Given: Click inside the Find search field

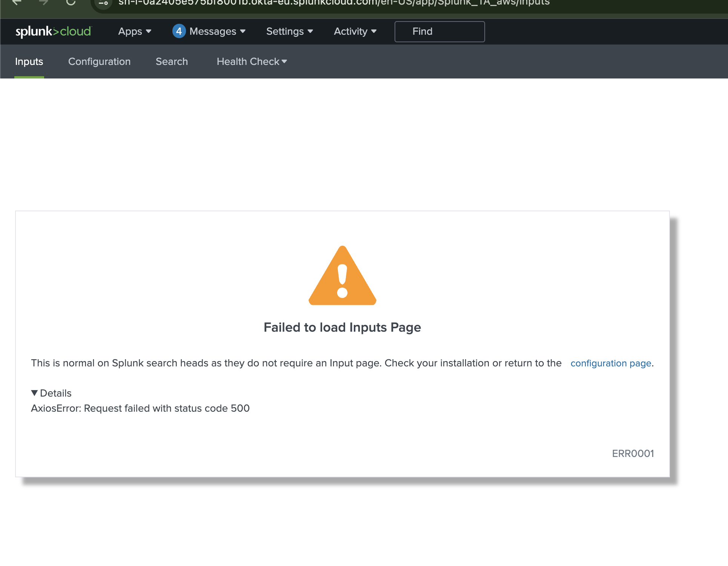Looking at the screenshot, I should tap(439, 31).
